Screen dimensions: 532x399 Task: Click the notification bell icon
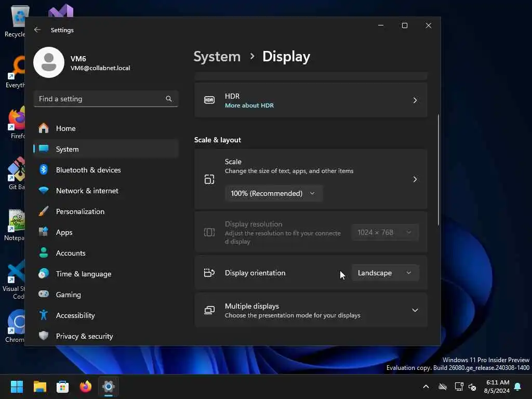518,387
